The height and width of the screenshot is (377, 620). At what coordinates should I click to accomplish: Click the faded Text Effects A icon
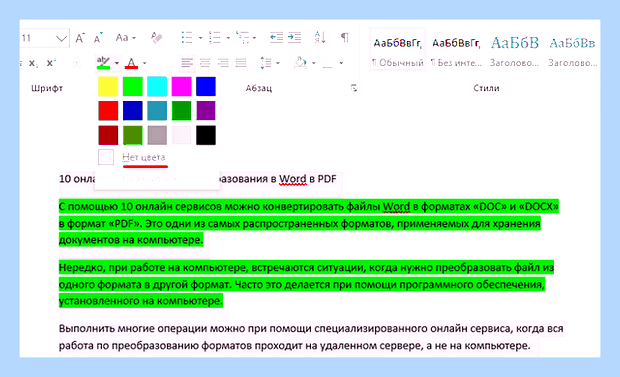coord(76,63)
